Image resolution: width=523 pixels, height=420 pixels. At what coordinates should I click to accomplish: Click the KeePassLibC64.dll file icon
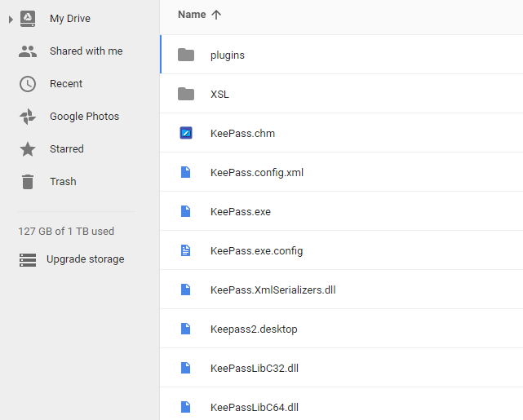(186, 407)
